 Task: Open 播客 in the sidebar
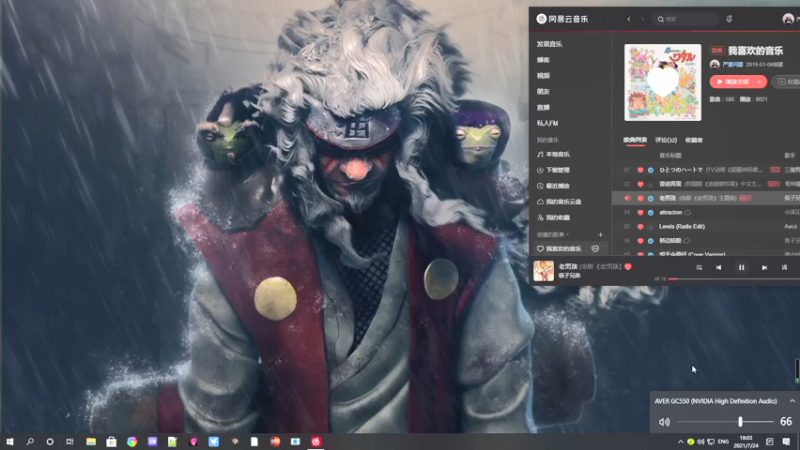(x=543, y=60)
